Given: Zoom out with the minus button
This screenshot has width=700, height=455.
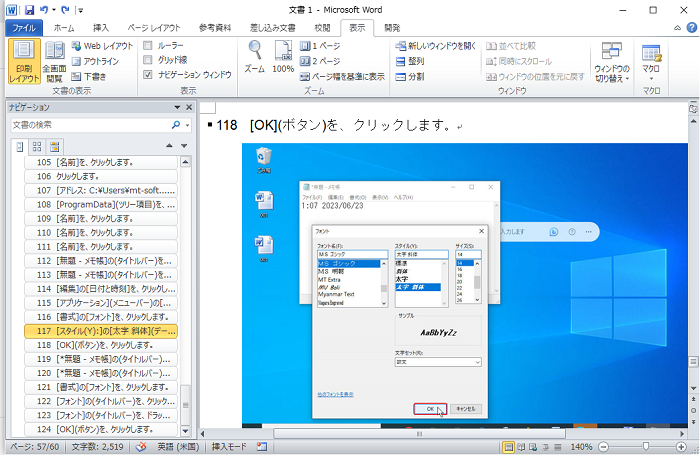Looking at the screenshot, I should tap(604, 447).
